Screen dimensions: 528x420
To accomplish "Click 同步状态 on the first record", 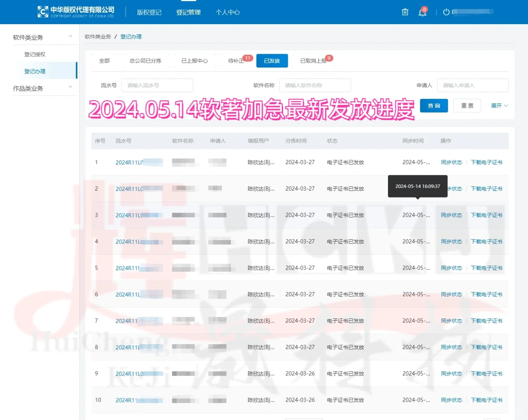I will click(451, 162).
